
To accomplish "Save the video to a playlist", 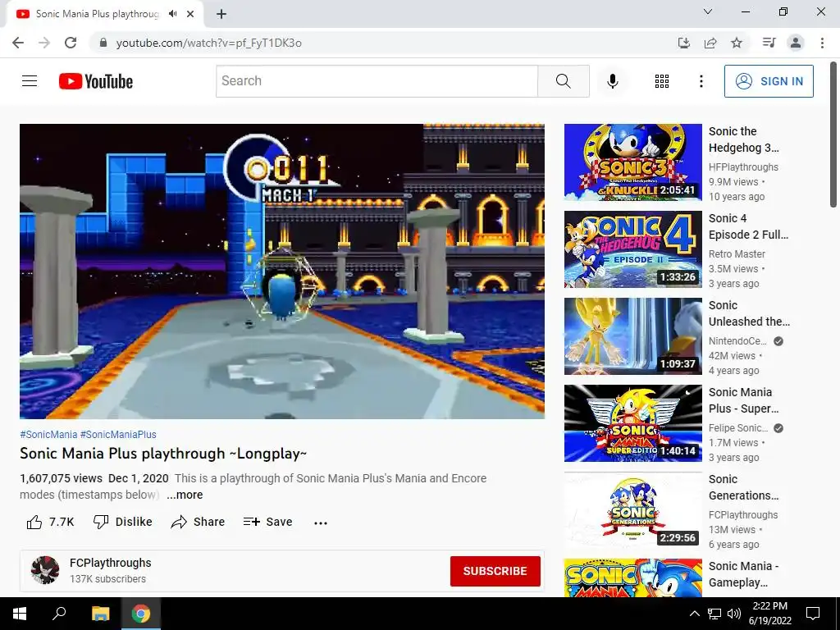I will 268,522.
